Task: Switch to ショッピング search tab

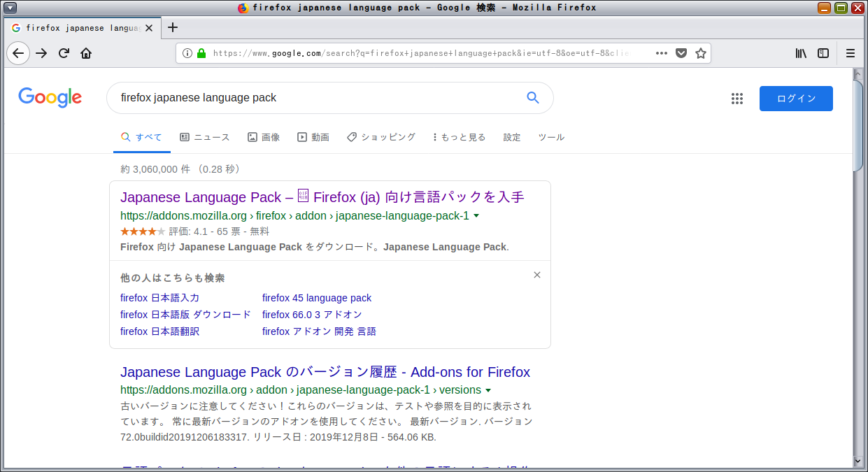Action: (381, 137)
